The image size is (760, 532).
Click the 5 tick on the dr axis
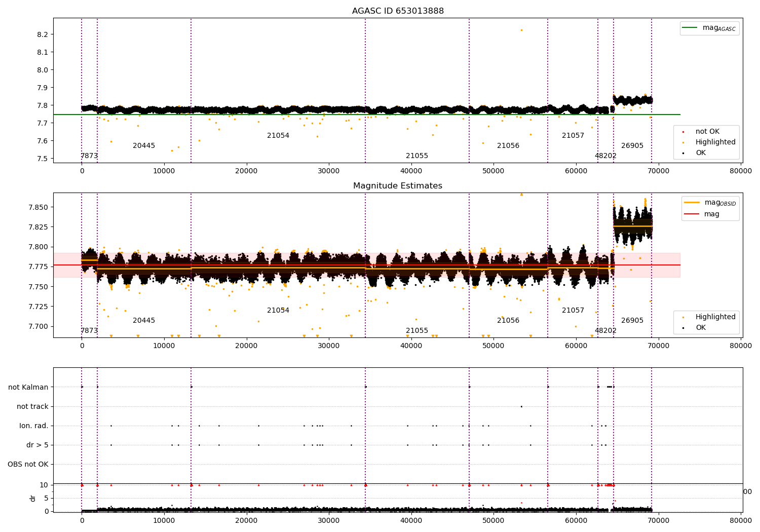point(47,498)
